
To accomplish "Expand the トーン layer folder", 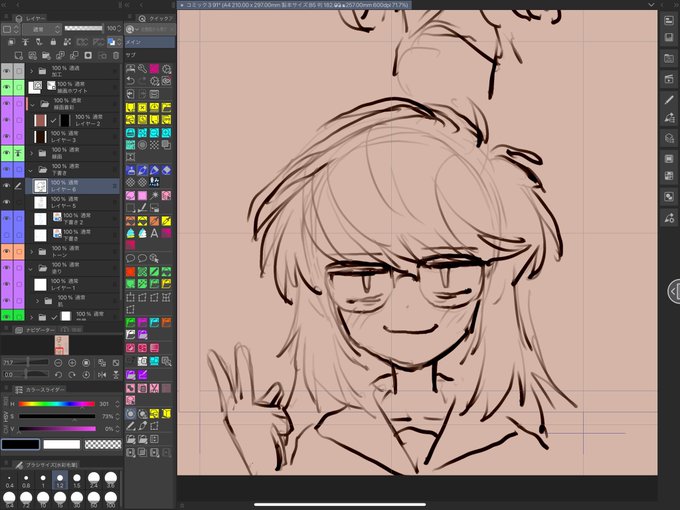I will click(x=31, y=252).
